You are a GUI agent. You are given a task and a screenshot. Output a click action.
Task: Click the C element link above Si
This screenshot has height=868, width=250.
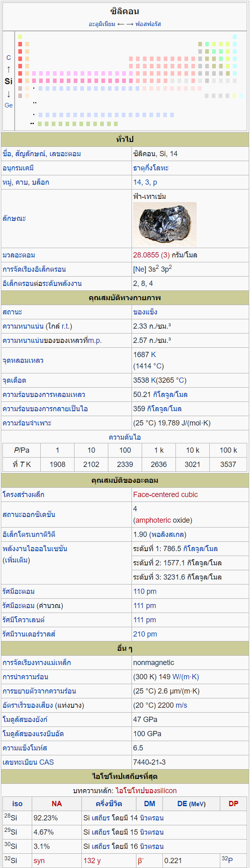tap(9, 58)
